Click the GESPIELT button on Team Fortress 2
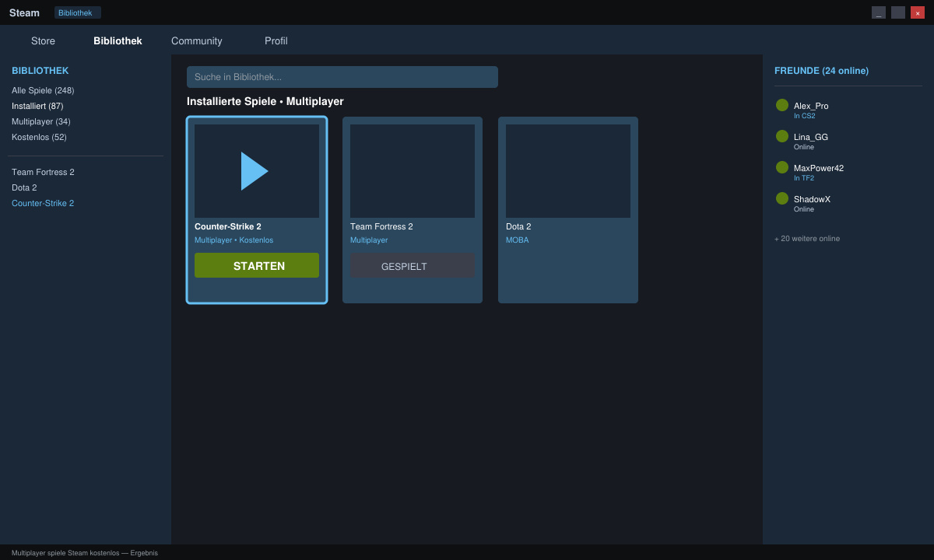Viewport: 934px width, 560px height. pos(413,266)
